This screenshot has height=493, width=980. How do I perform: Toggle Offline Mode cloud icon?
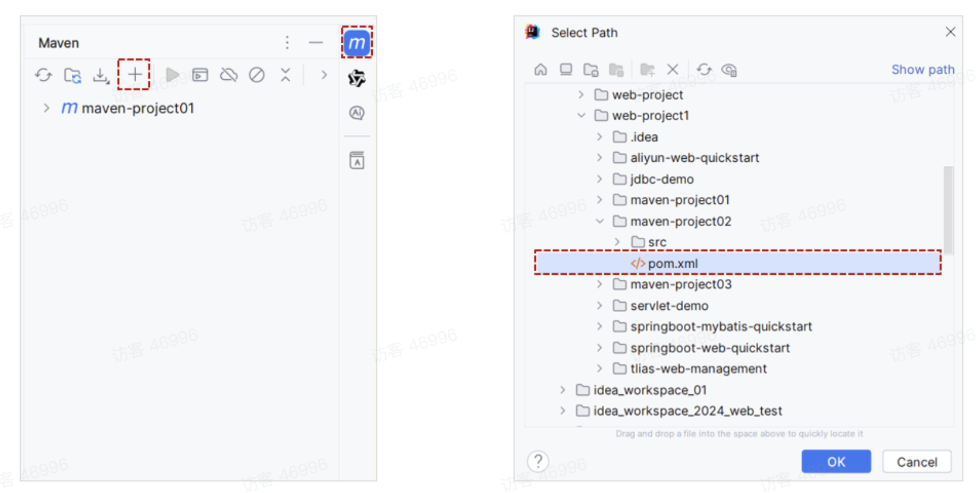pyautogui.click(x=229, y=75)
